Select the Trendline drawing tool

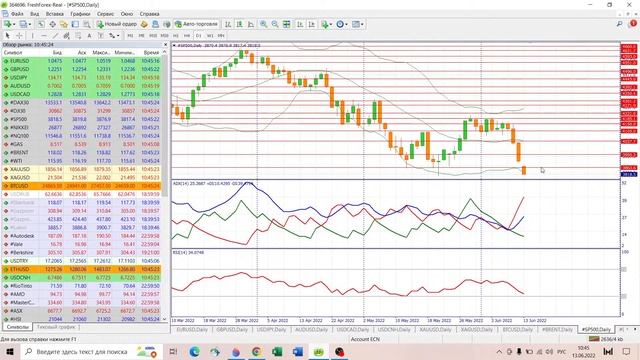pyautogui.click(x=55, y=36)
